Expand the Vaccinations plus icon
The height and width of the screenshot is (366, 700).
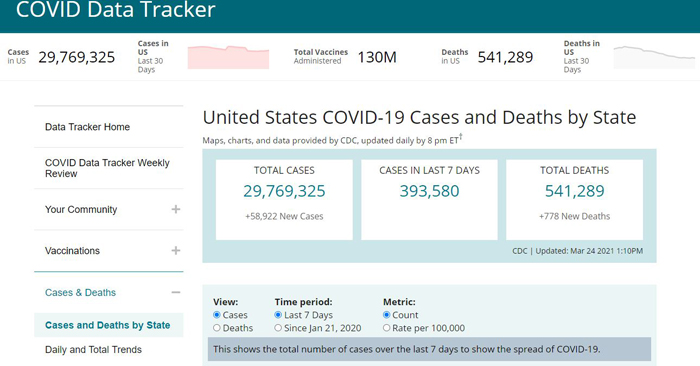[176, 250]
